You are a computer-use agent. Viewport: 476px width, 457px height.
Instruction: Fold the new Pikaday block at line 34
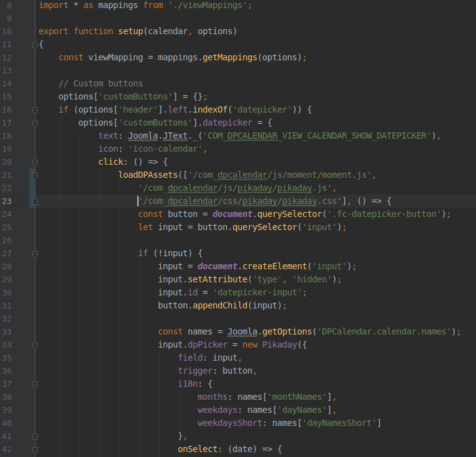(35, 344)
